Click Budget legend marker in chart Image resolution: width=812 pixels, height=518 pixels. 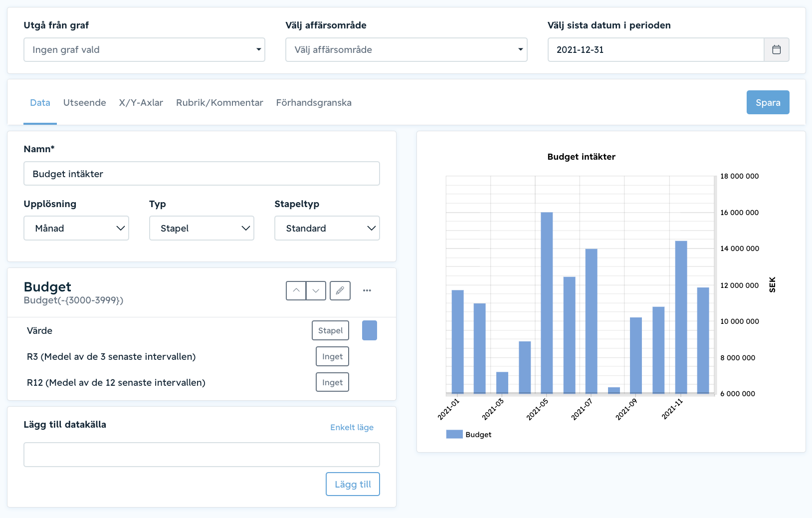[454, 434]
